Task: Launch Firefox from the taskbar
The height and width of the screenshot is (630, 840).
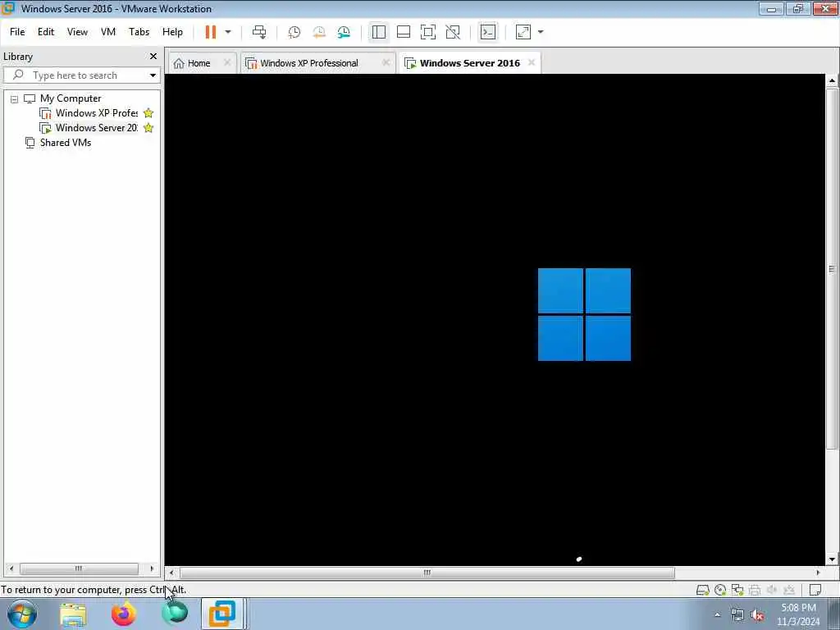Action: tap(124, 614)
